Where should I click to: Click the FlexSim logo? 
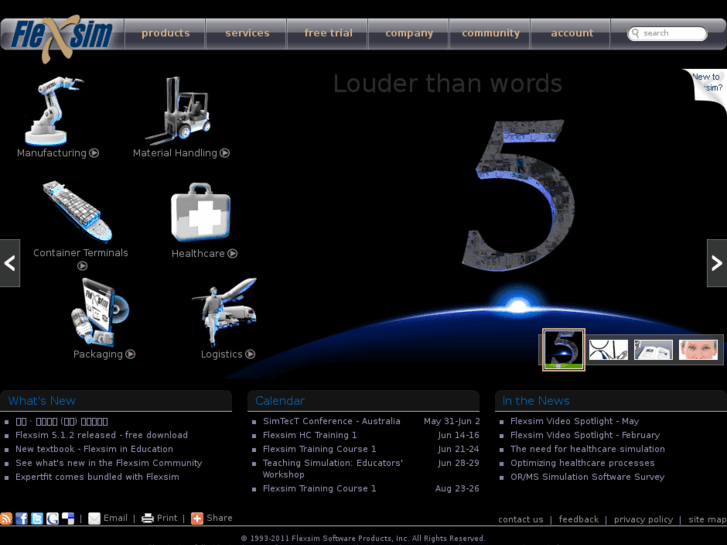click(62, 37)
